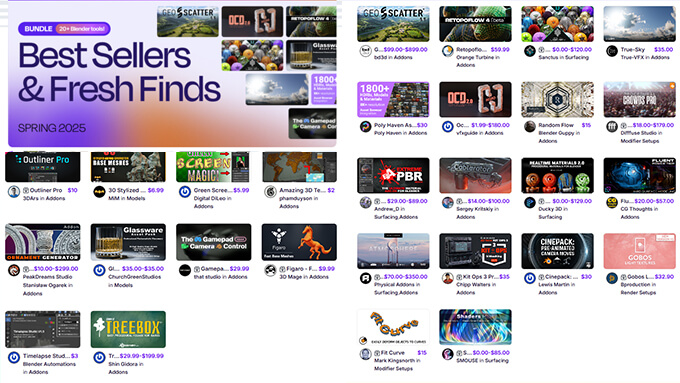Click the $10.00-$299.00 price under Ornament Generator
Image resolution: width=680 pixels, height=383 pixels.
pos(56,268)
